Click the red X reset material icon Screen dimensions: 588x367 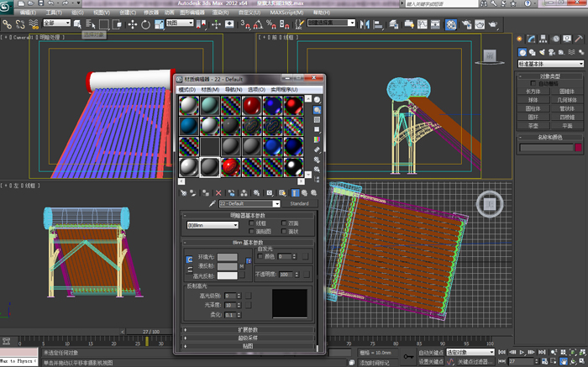coord(218,192)
